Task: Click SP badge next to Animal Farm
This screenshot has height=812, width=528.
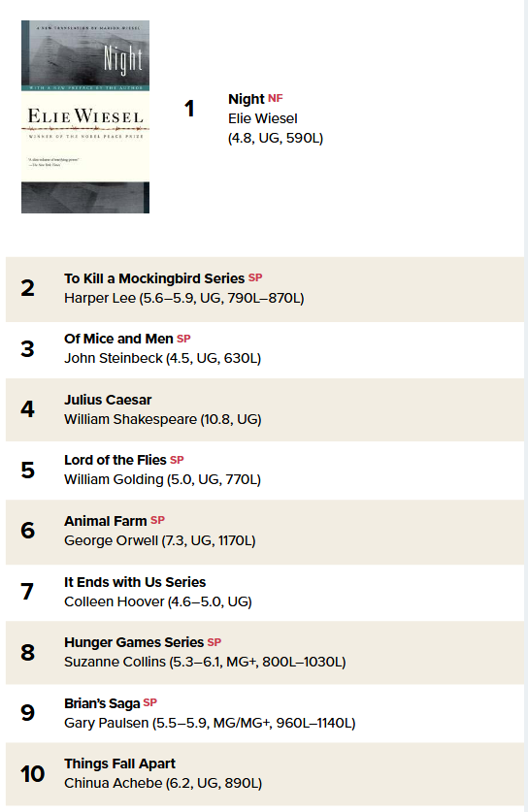Action: tap(157, 520)
